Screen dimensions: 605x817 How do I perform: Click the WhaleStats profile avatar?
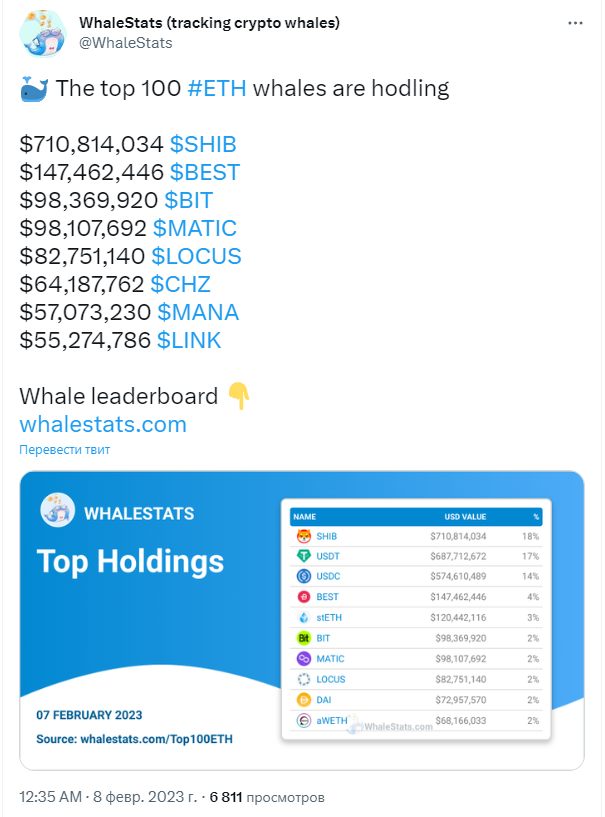coord(43,34)
